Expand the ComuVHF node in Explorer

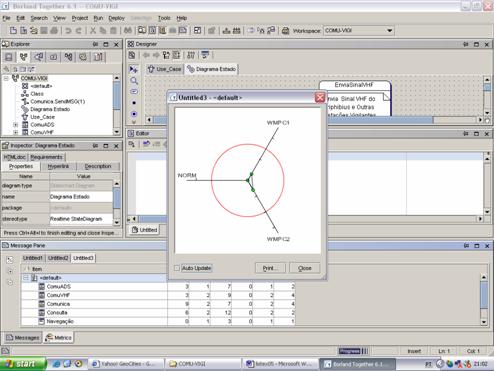coord(16,132)
